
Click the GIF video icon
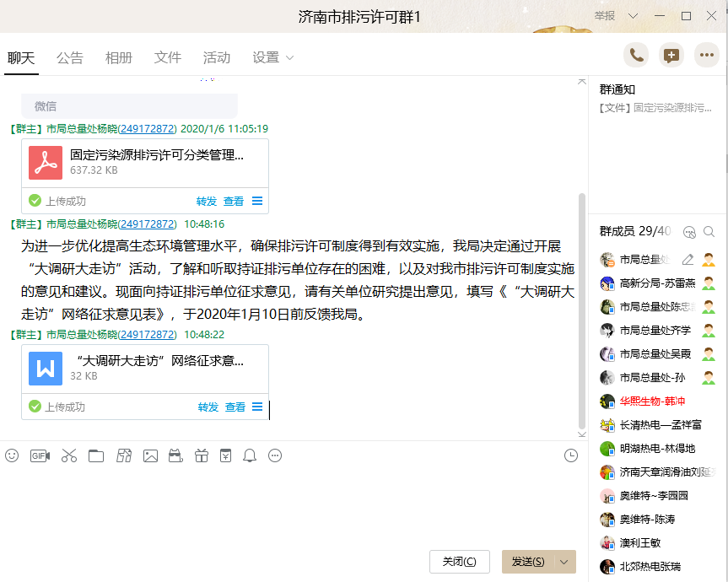(x=40, y=455)
